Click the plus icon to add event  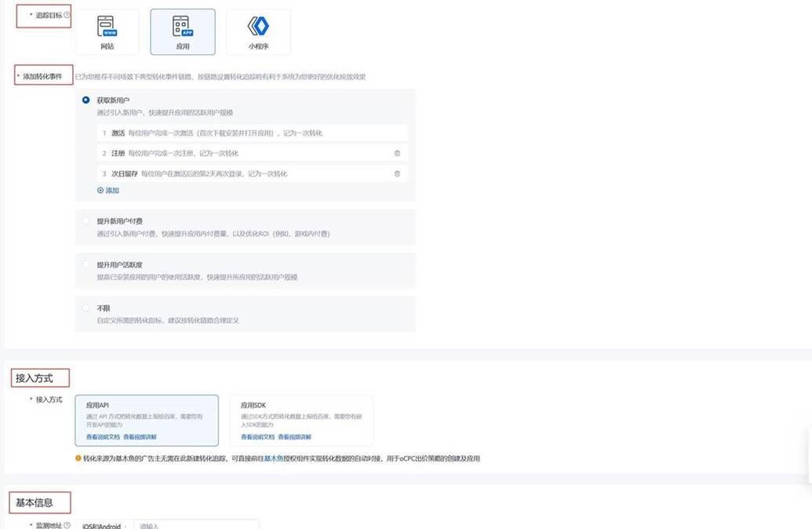pyautogui.click(x=100, y=191)
